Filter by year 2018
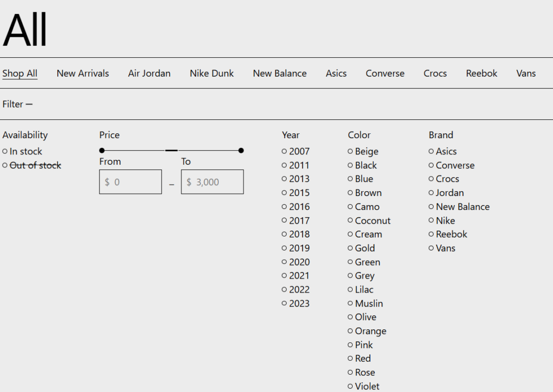The image size is (553, 392). point(295,234)
